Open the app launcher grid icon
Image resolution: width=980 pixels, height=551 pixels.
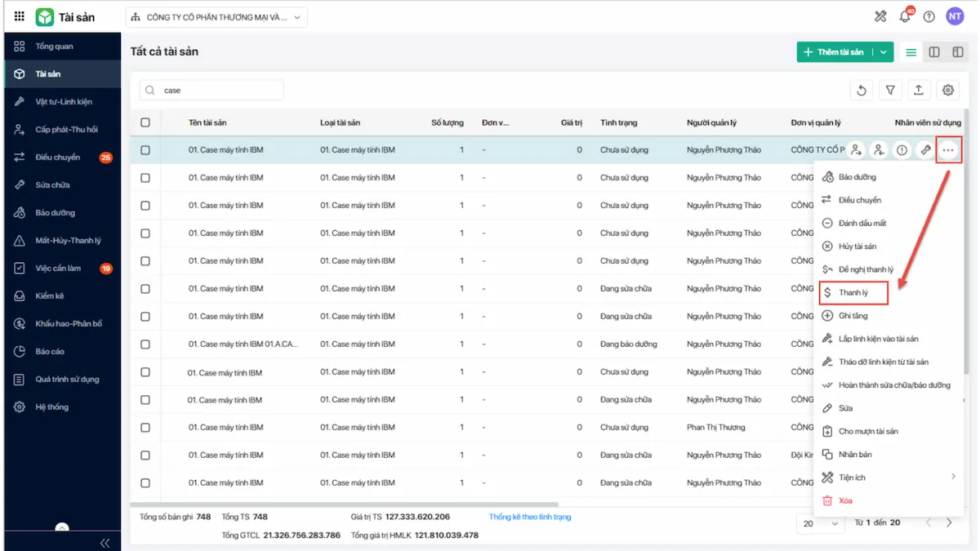click(20, 16)
